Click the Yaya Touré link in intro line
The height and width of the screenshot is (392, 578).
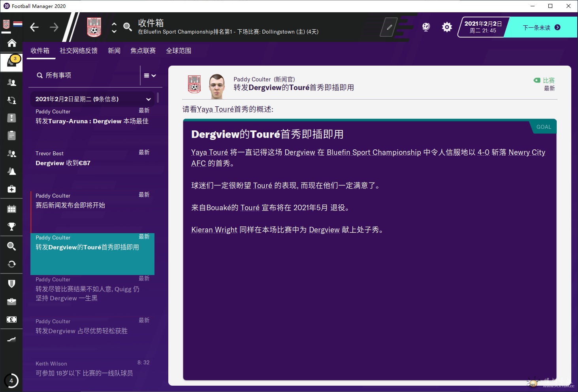(215, 109)
